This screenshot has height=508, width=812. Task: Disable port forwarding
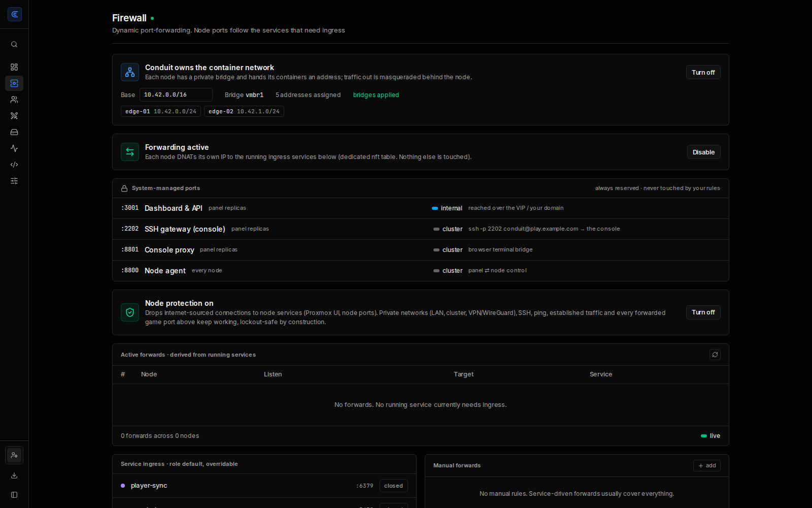(704, 152)
